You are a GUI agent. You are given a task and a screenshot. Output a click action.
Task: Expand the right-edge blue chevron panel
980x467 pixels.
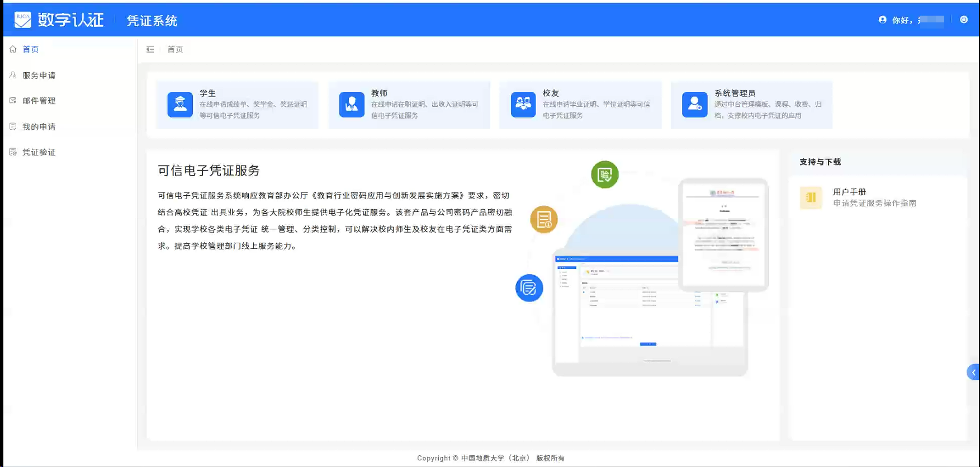(973, 372)
